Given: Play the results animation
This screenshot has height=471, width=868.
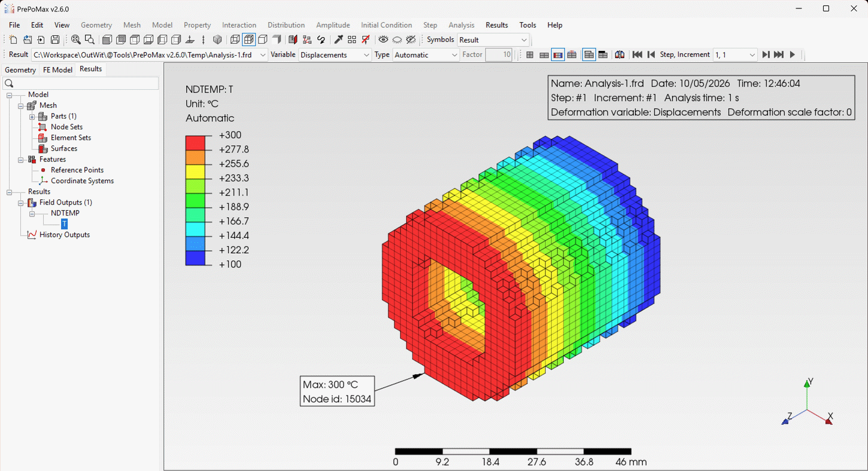Looking at the screenshot, I should [793, 54].
